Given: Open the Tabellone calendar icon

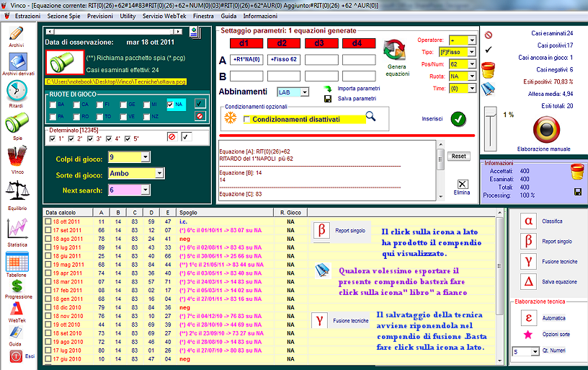Looking at the screenshot, I should pyautogui.click(x=17, y=262).
